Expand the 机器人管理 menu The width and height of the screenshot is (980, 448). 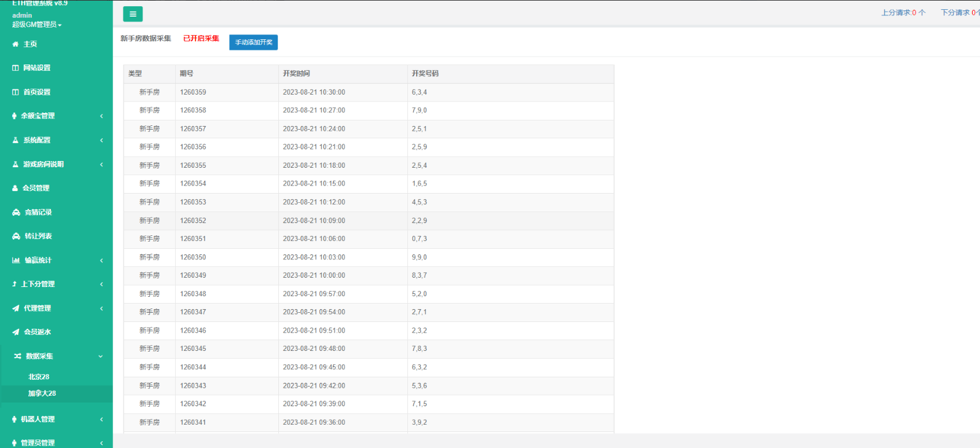[38, 419]
